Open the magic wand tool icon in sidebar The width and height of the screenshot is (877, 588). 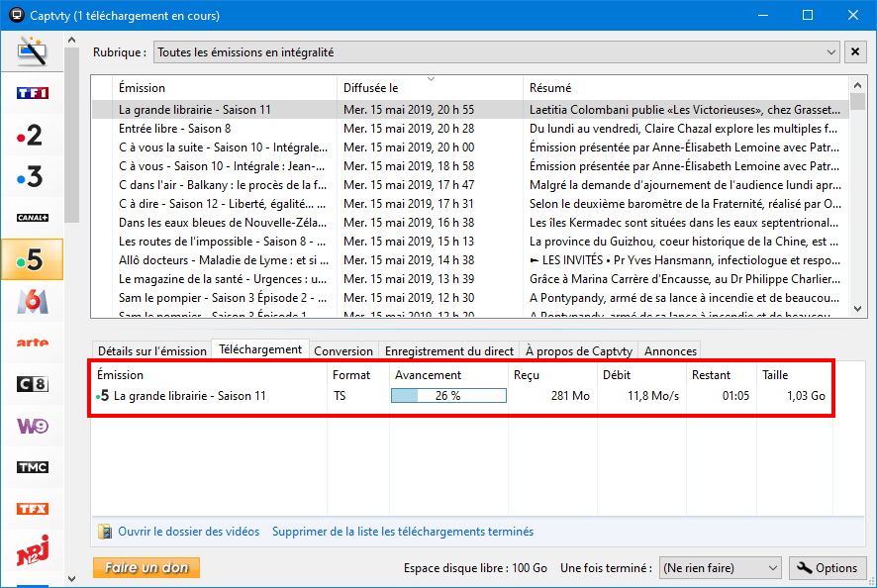(x=32, y=50)
